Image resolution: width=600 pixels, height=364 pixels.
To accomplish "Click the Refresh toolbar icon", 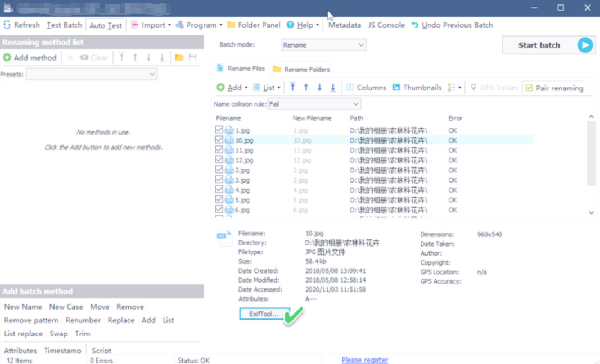I will [x=7, y=25].
